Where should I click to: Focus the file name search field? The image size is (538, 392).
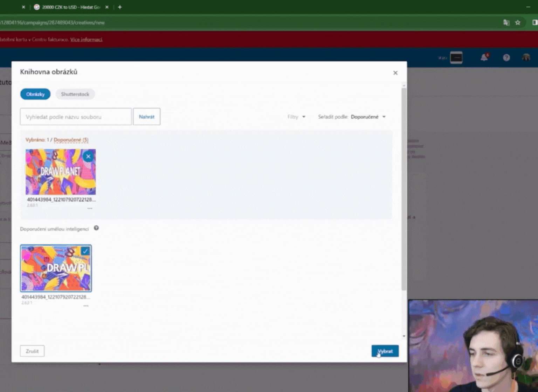[76, 117]
